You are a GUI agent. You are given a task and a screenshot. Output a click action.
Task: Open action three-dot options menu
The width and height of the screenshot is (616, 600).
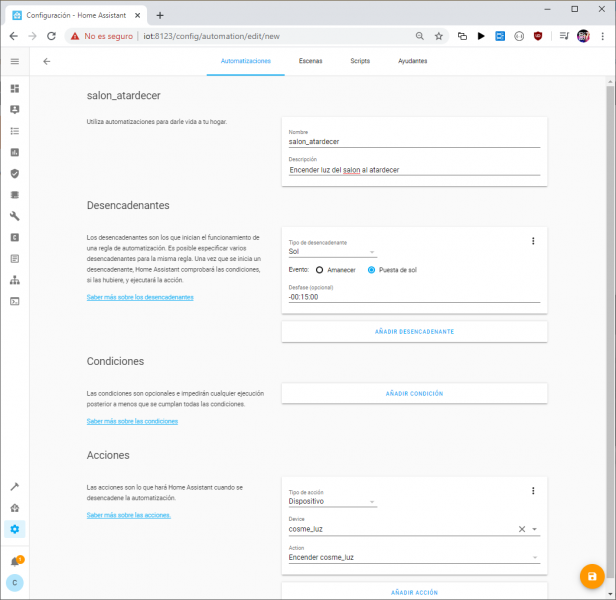(x=533, y=491)
